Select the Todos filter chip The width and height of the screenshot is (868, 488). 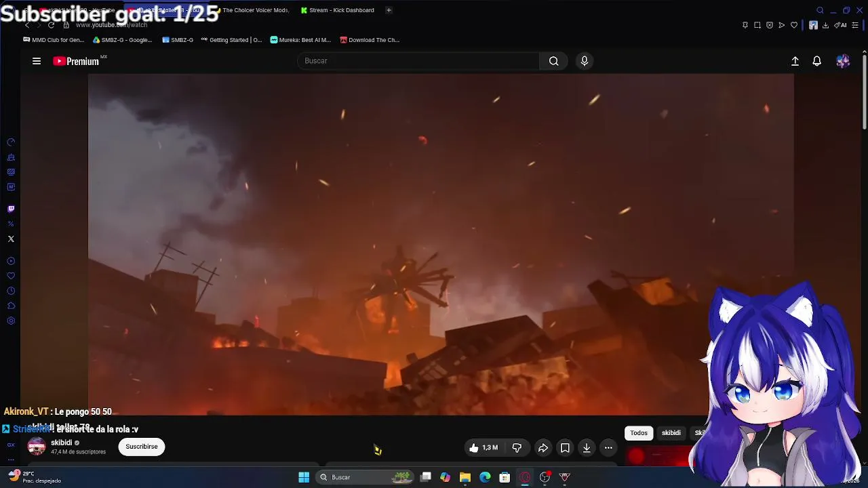[639, 433]
